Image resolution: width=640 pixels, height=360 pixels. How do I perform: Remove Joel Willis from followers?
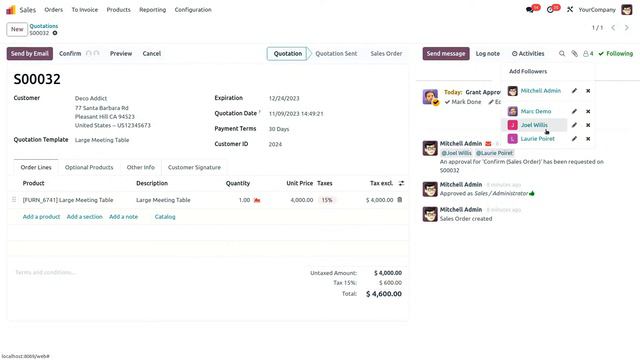click(x=588, y=125)
